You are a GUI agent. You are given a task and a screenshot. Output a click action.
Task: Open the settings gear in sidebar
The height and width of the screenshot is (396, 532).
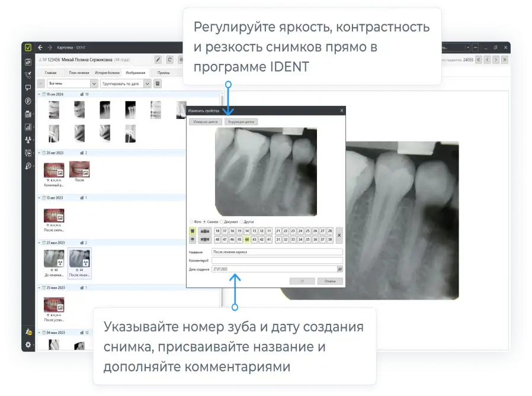tap(28, 345)
